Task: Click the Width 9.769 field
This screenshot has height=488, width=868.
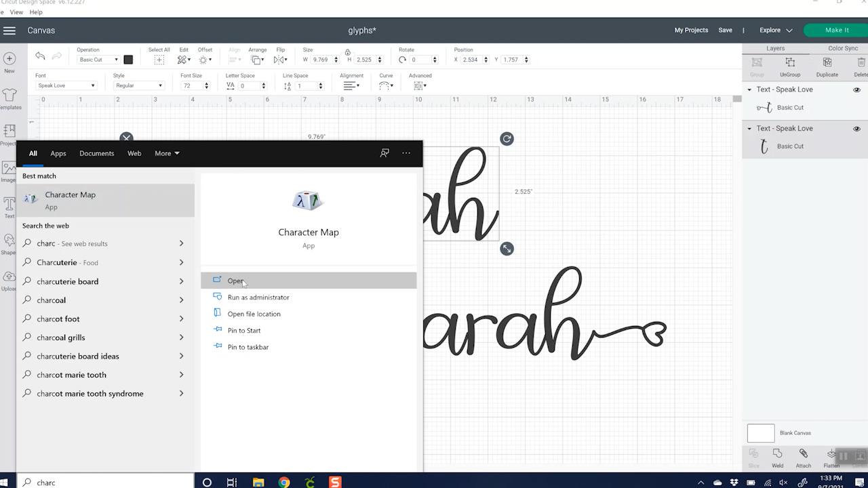Action: point(321,60)
